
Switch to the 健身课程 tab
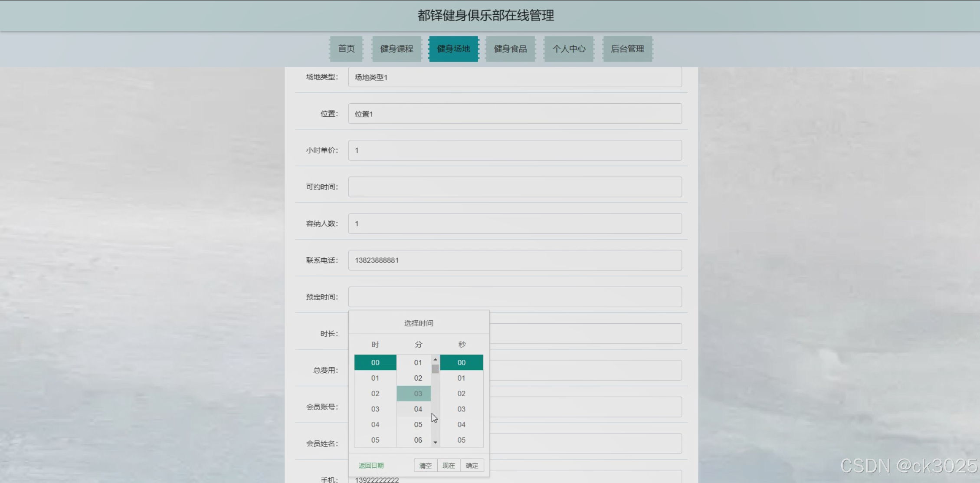click(397, 49)
